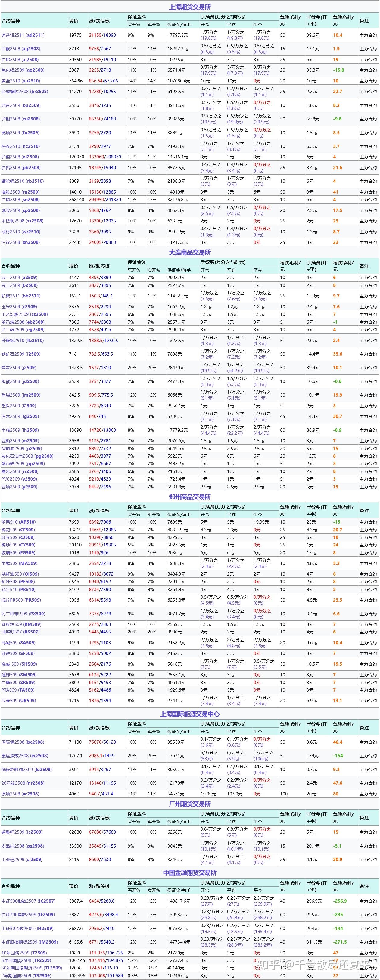Click 主力合约 remark in the 沪铝2508 row
Image resolution: width=380 pixels, height=980 pixels.
click(368, 60)
